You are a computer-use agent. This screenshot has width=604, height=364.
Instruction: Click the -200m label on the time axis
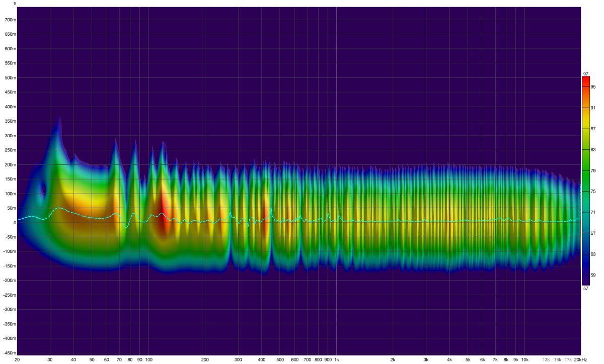click(9, 281)
